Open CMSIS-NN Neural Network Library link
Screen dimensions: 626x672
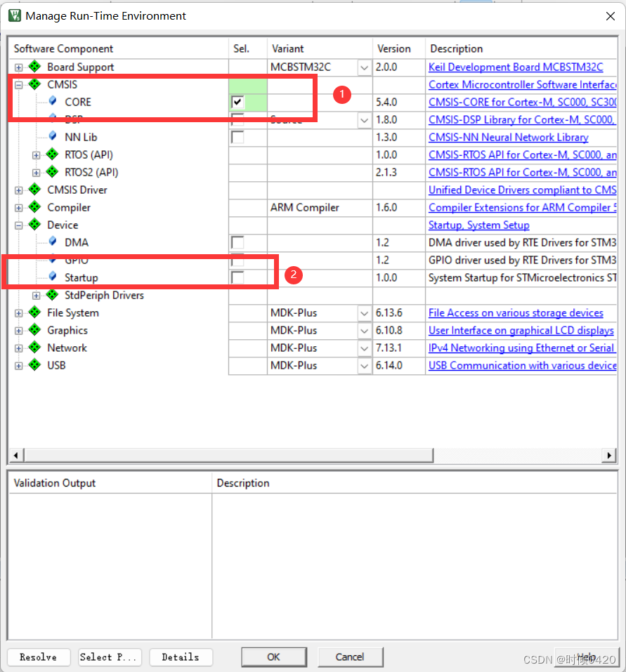coord(509,137)
